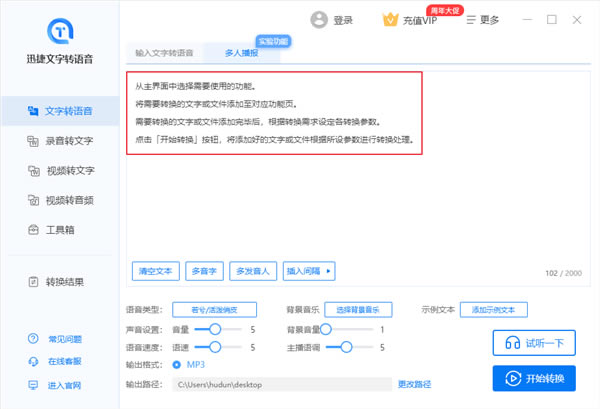Expand the 插入间隔 dropdown
This screenshot has height=409, width=600.
tap(309, 271)
